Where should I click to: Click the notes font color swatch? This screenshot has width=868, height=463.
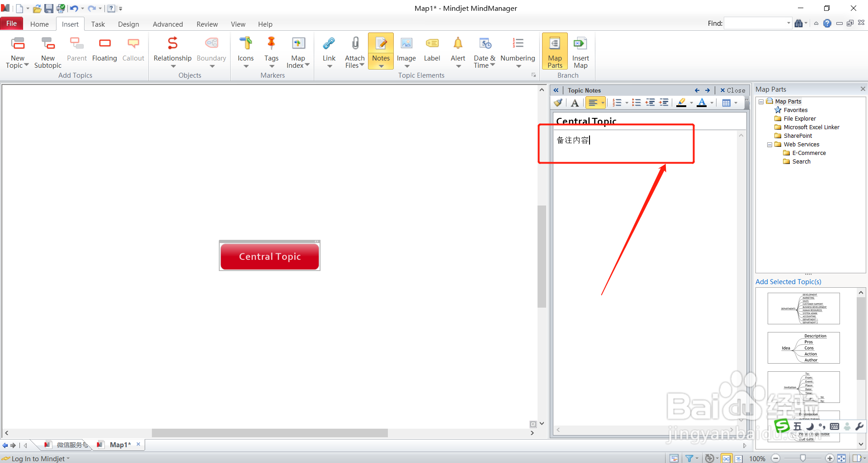tap(702, 103)
